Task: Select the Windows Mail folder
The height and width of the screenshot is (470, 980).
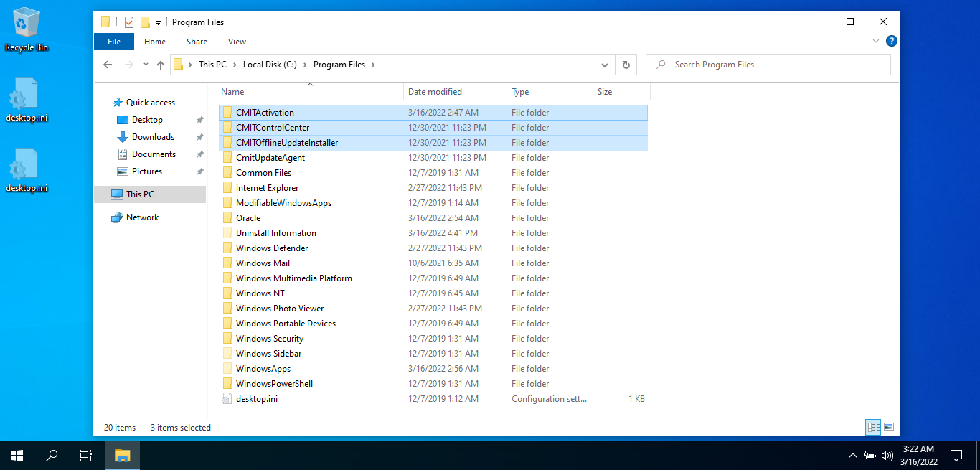Action: [433, 263]
